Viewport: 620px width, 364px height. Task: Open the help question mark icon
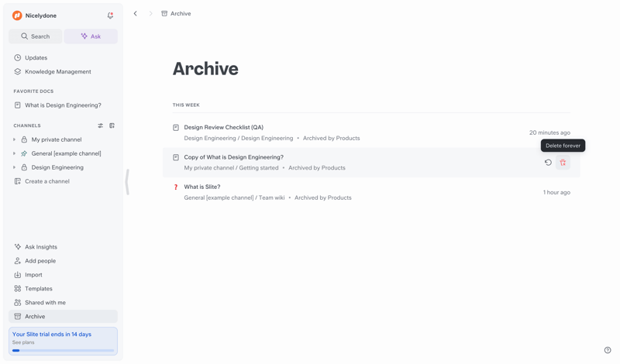(608, 350)
